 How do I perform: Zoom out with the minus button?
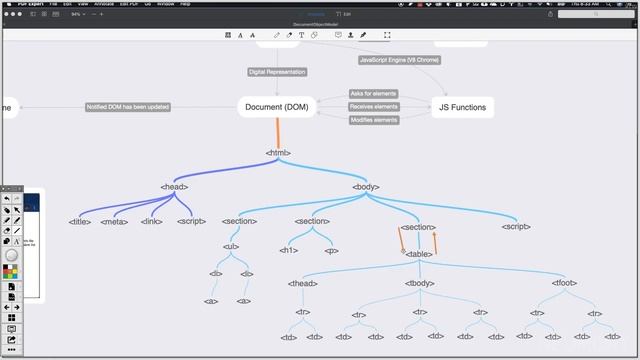tap(93, 14)
